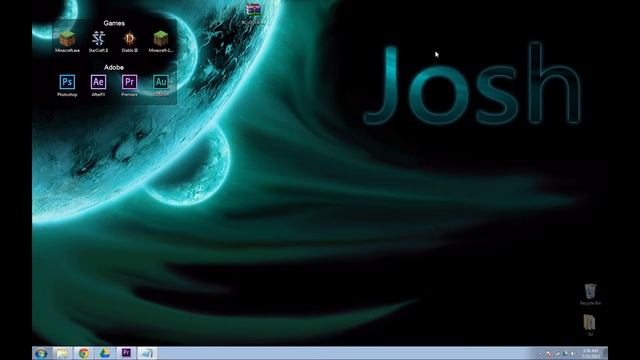This screenshot has height=360, width=640.
Task: Select the Recycle Bin desktop icon
Action: 590,295
